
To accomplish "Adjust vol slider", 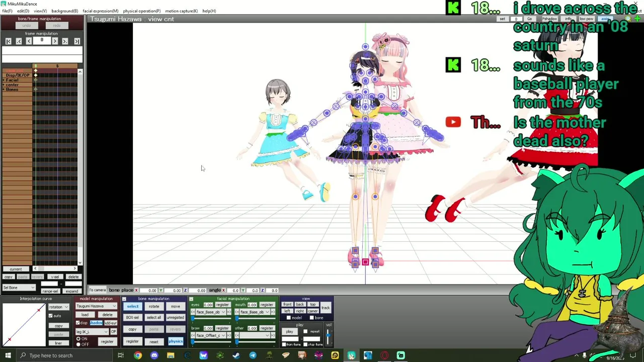I will point(329,336).
